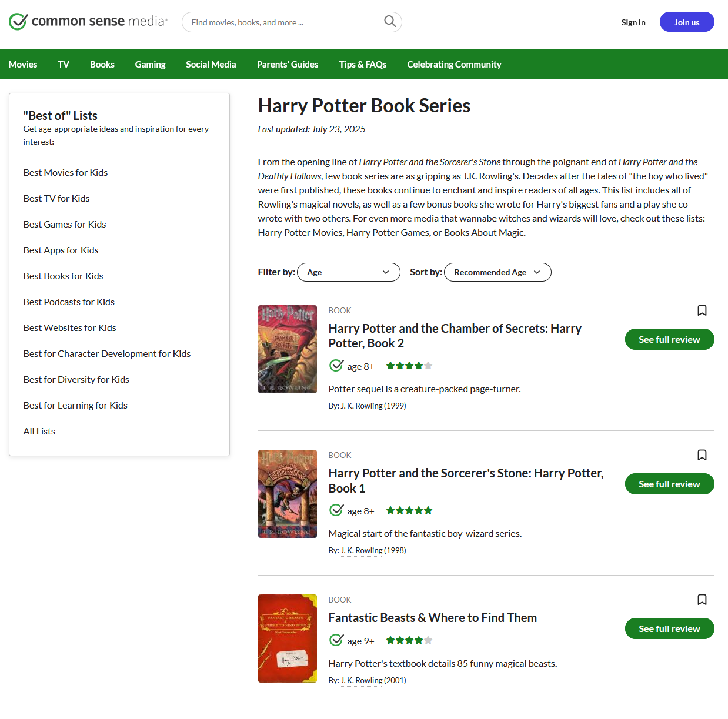This screenshot has height=719, width=728.
Task: Open Best Books for Kids list
Action: click(63, 276)
